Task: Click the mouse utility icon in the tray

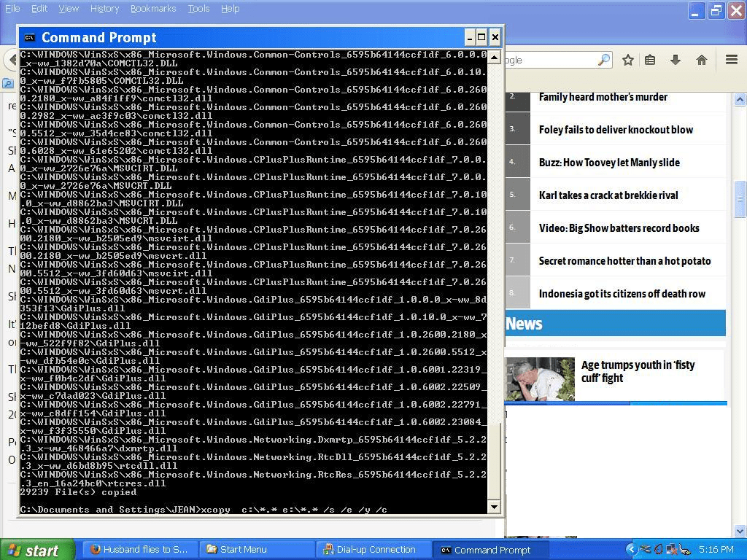Action: tap(684, 549)
